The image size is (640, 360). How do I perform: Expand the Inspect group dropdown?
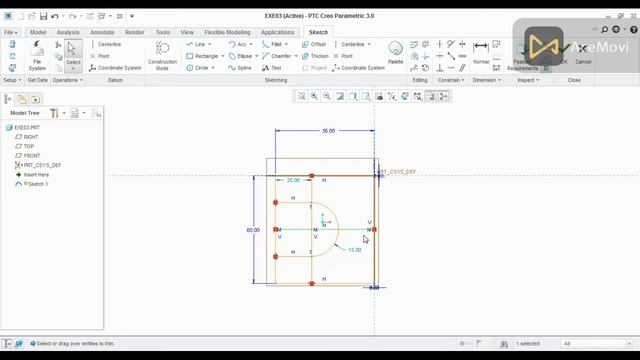coord(528,80)
